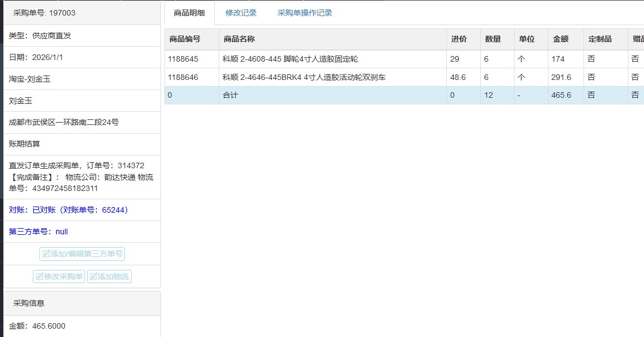Image resolution: width=644 pixels, height=337 pixels.
Task: Click the 商品名称 column header
Action: pyautogui.click(x=239, y=39)
